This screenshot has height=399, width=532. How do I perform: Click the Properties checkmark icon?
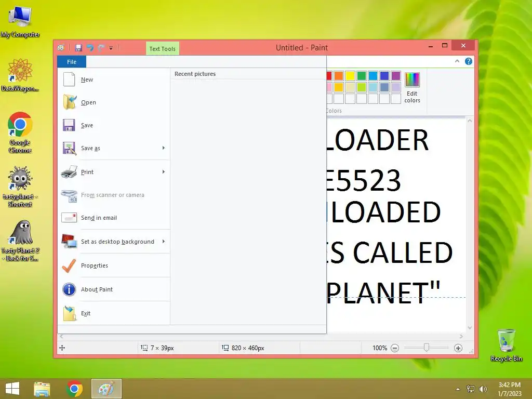click(69, 265)
